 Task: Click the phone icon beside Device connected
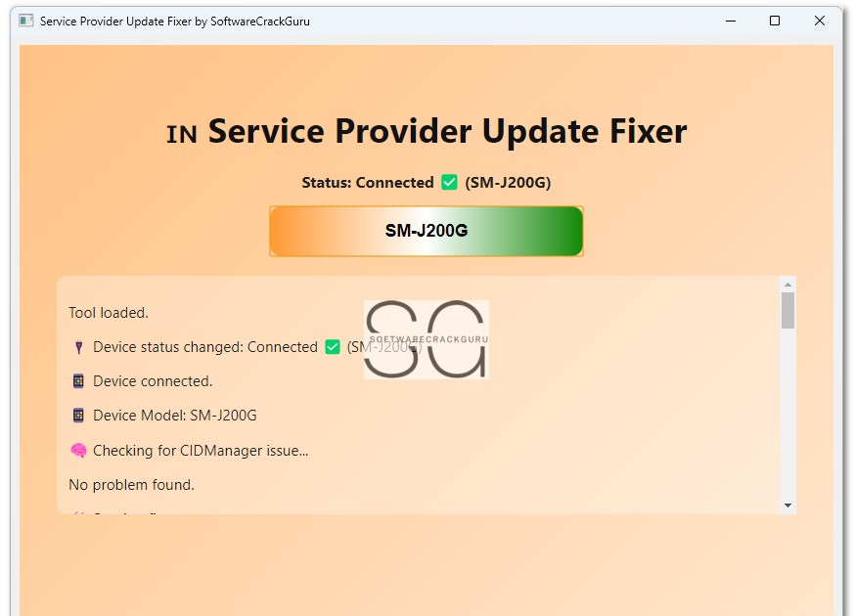[x=78, y=381]
